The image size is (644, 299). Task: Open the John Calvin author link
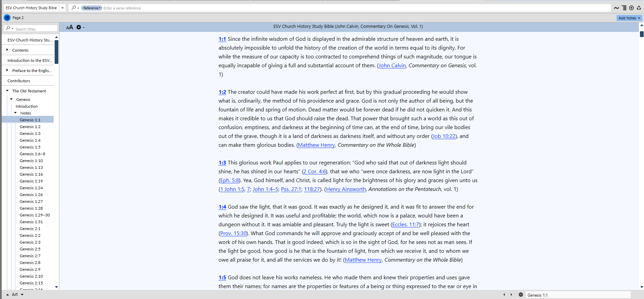pyautogui.click(x=392, y=66)
